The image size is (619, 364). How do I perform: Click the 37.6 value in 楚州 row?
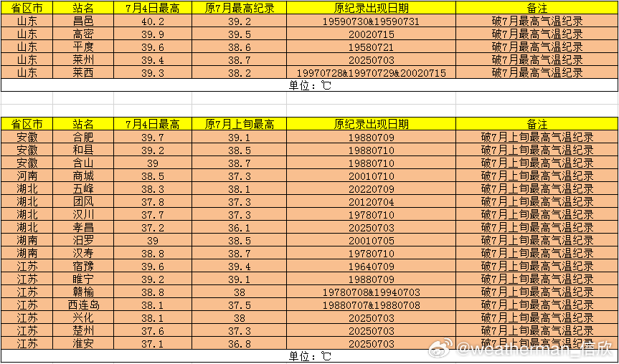coord(153,330)
